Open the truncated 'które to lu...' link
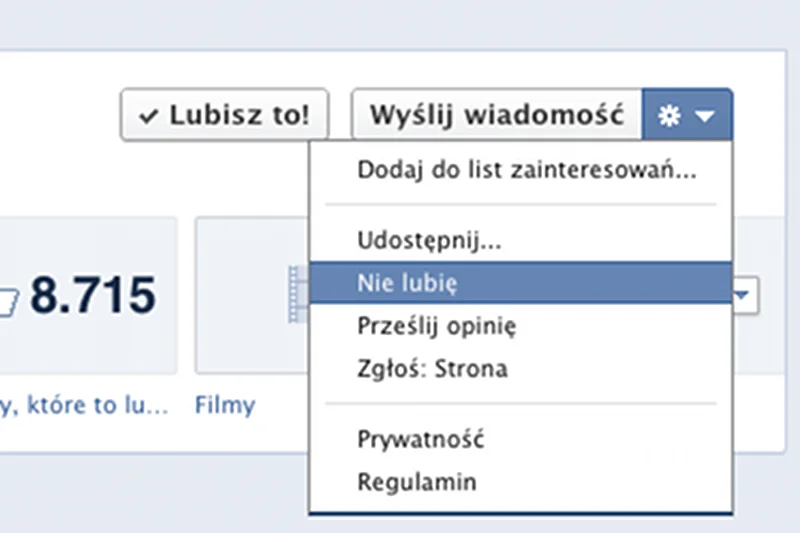The height and width of the screenshot is (533, 800). coord(83,405)
